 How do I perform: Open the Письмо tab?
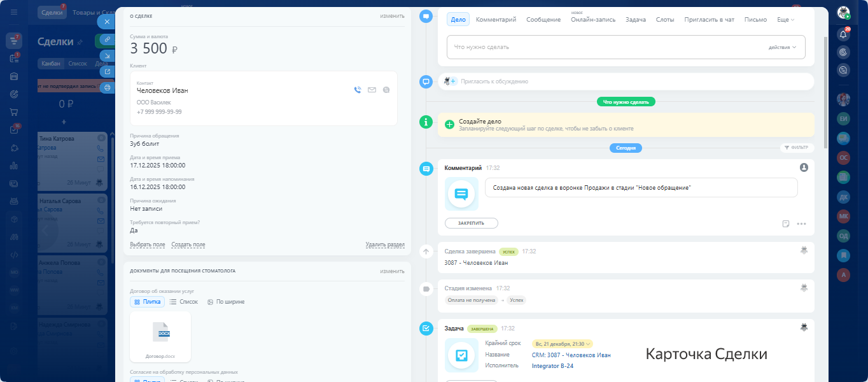pos(755,20)
